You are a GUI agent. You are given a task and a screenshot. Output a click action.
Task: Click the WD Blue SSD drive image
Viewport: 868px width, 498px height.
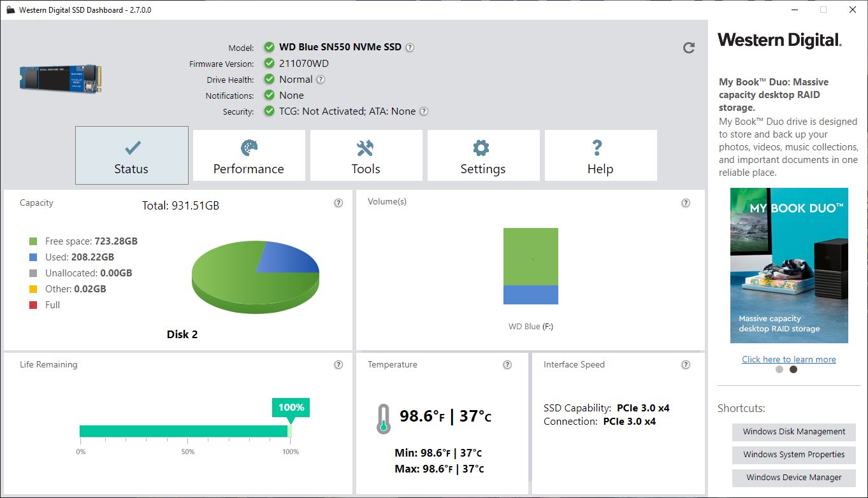click(61, 78)
